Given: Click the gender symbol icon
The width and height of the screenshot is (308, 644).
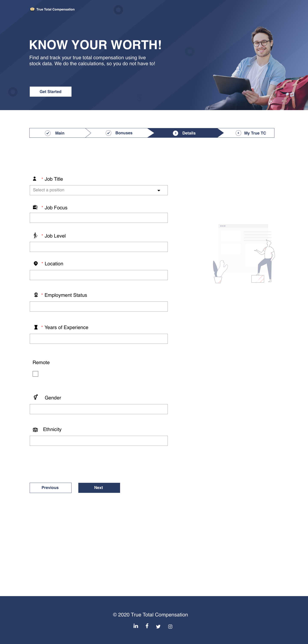Looking at the screenshot, I should click(x=36, y=397).
